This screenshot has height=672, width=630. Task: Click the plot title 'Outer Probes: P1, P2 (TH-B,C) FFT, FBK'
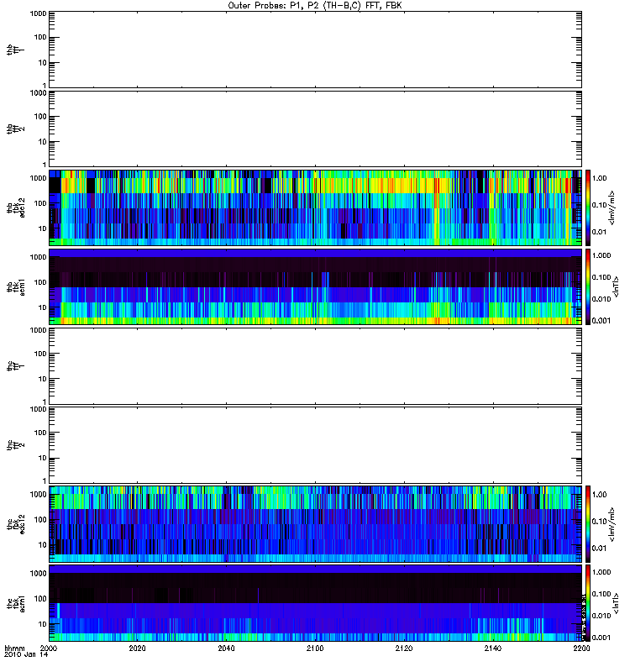[x=315, y=6]
